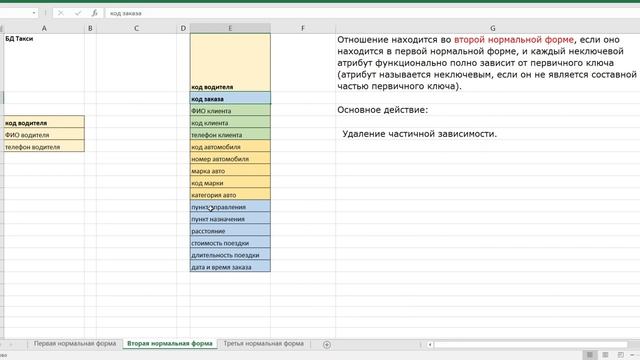Select cell 'расстояние'
640x360 pixels.
(x=230, y=231)
